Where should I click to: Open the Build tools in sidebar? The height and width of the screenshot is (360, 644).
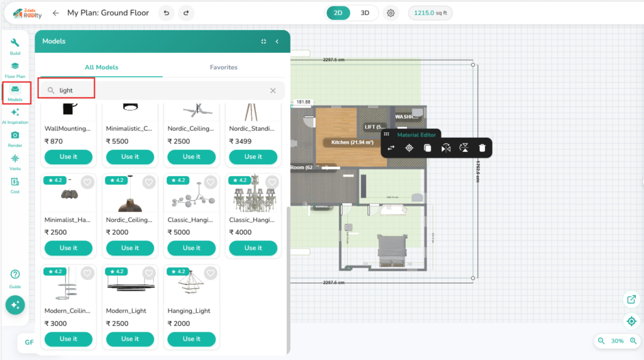(x=15, y=46)
